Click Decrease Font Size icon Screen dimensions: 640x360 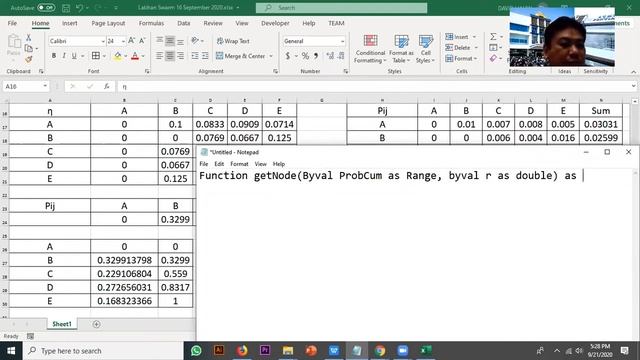coord(142,40)
